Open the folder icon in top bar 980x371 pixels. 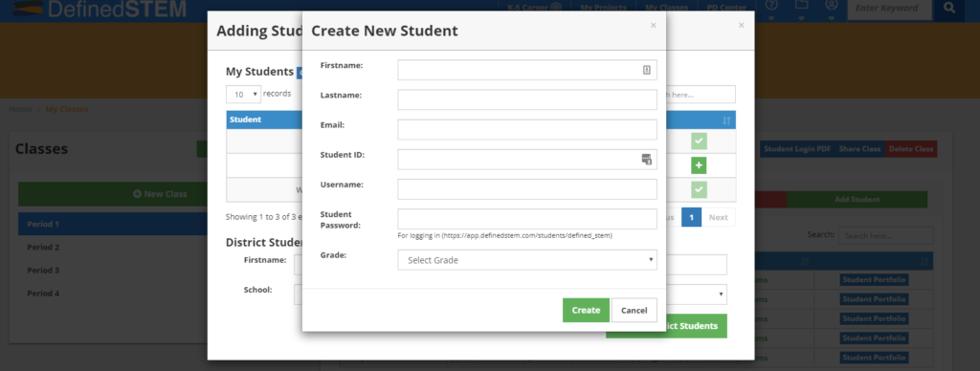coord(801,5)
